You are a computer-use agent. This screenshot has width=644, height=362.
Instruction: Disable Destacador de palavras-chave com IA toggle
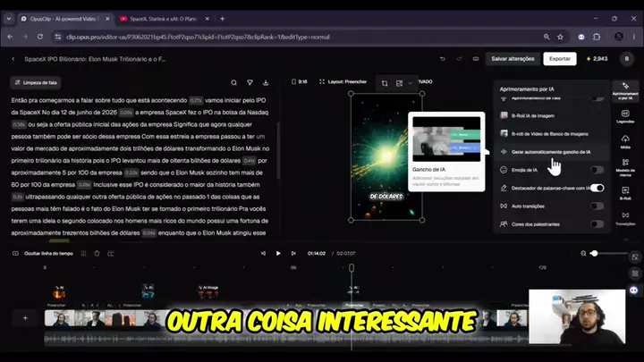click(x=597, y=188)
